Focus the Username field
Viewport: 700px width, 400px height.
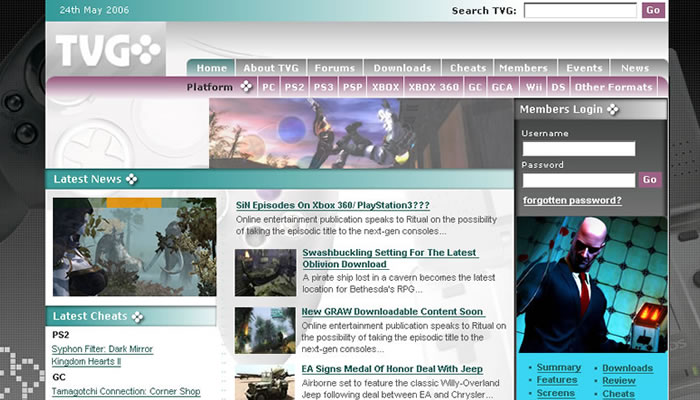coord(579,149)
